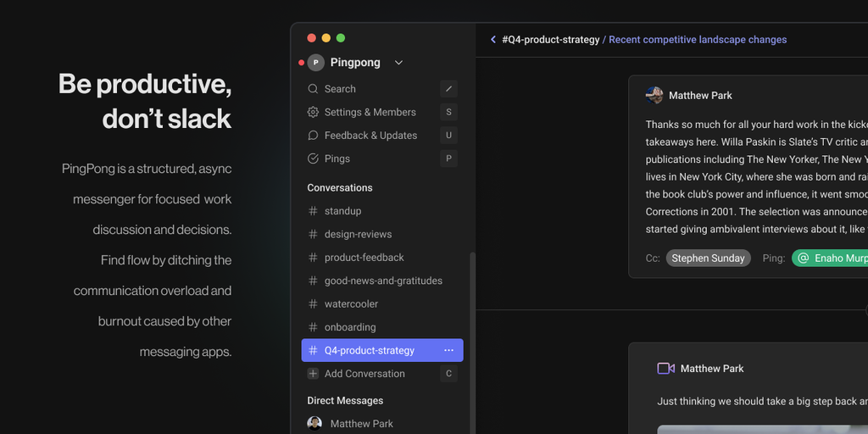Click the Stephen Sunday Cc tag
This screenshot has height=434, width=868.
(x=708, y=259)
